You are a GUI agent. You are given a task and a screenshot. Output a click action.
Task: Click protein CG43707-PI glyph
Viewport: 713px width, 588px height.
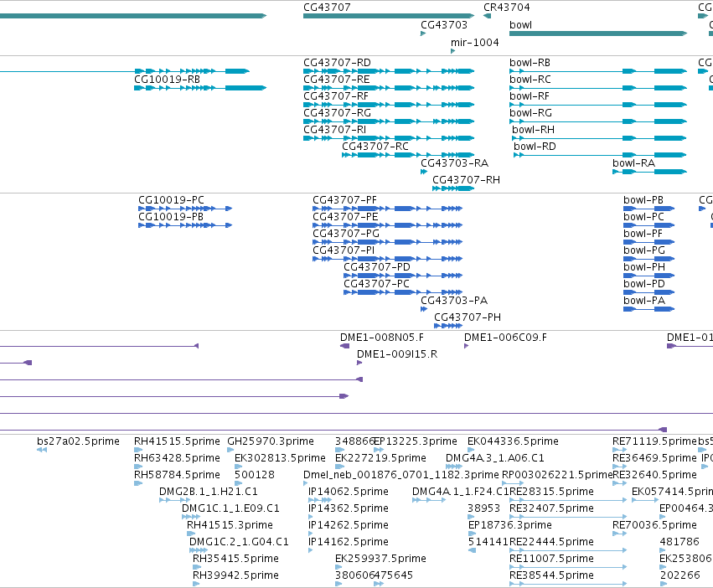pos(387,259)
